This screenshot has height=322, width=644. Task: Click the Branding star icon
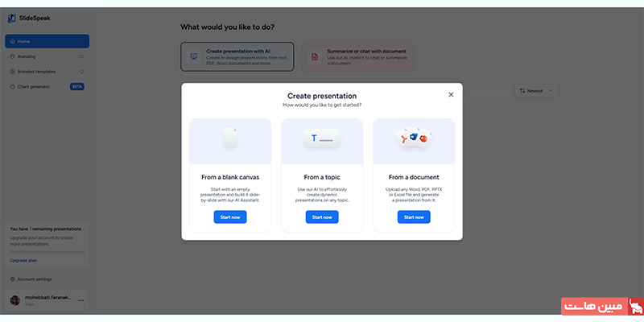click(x=82, y=56)
